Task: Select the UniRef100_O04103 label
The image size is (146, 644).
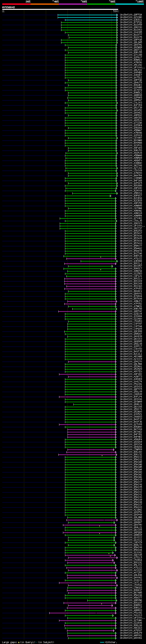Action: pos(131,580)
